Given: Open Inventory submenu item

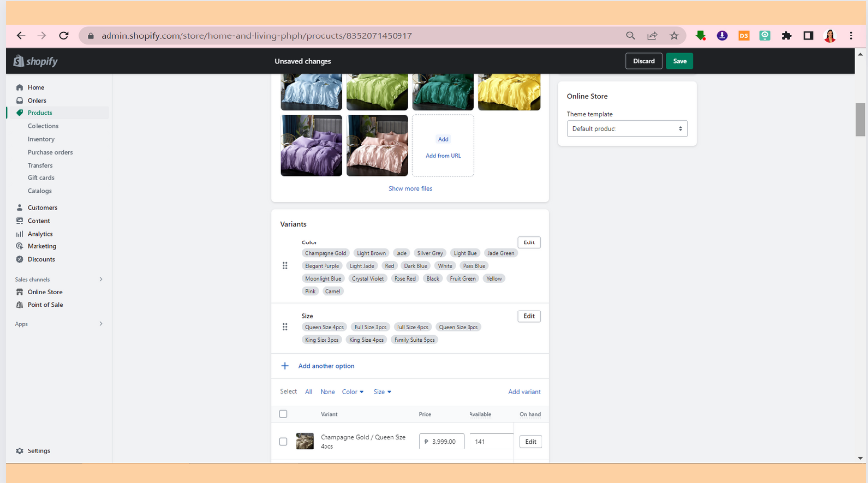Looking at the screenshot, I should (x=41, y=139).
